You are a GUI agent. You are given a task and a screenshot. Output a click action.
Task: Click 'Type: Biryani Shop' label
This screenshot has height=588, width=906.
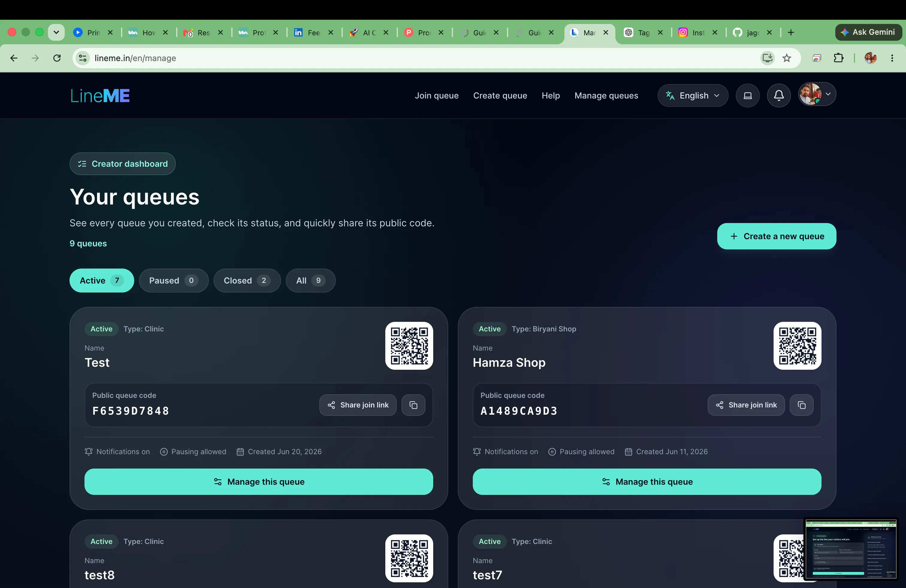[543, 329]
